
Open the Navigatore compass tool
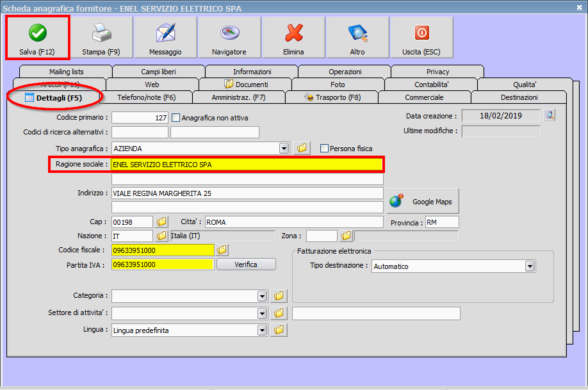pyautogui.click(x=229, y=38)
